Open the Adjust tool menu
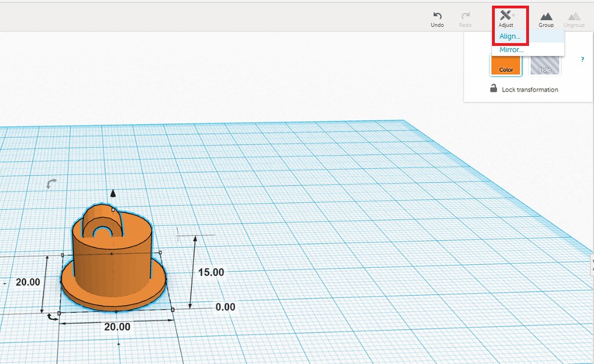594x364 pixels. [506, 19]
